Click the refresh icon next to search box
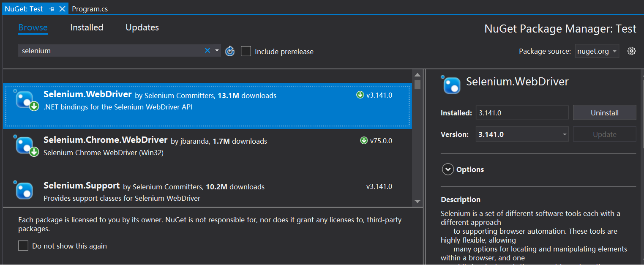Image resolution: width=644 pixels, height=265 pixels. click(230, 51)
